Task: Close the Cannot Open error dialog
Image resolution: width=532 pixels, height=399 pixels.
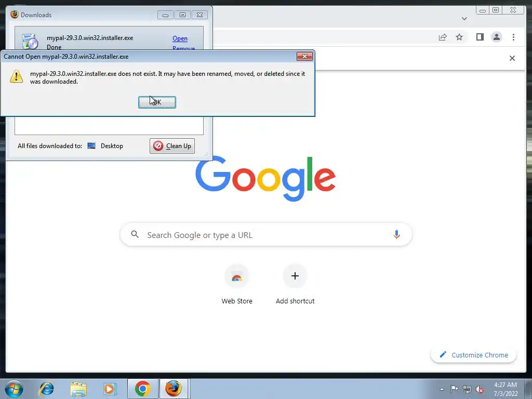Action: (x=304, y=56)
